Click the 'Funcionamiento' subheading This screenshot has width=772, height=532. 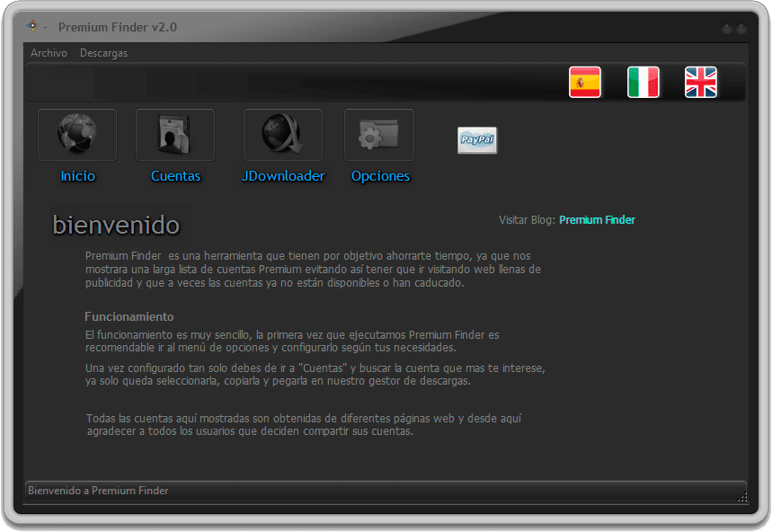click(129, 316)
